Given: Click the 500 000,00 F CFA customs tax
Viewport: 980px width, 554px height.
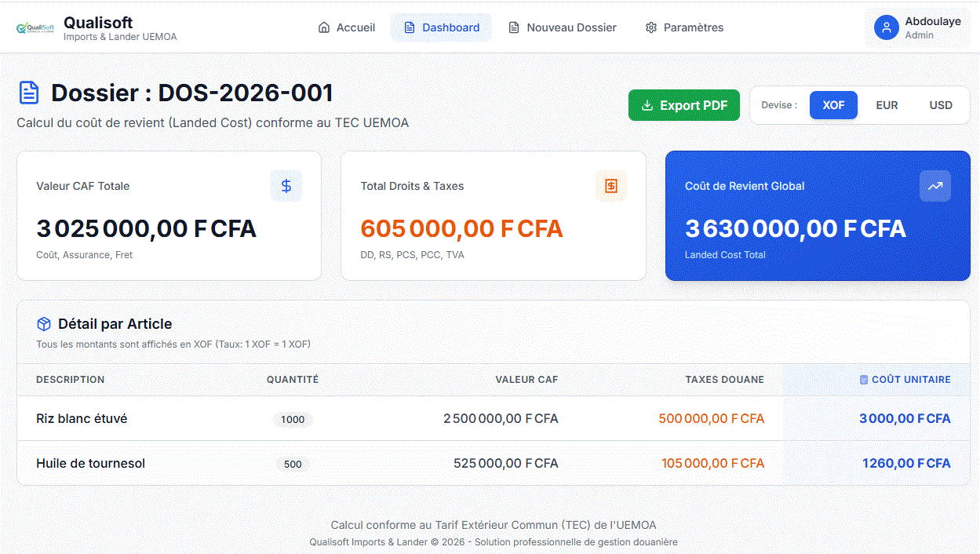Looking at the screenshot, I should coord(712,419).
